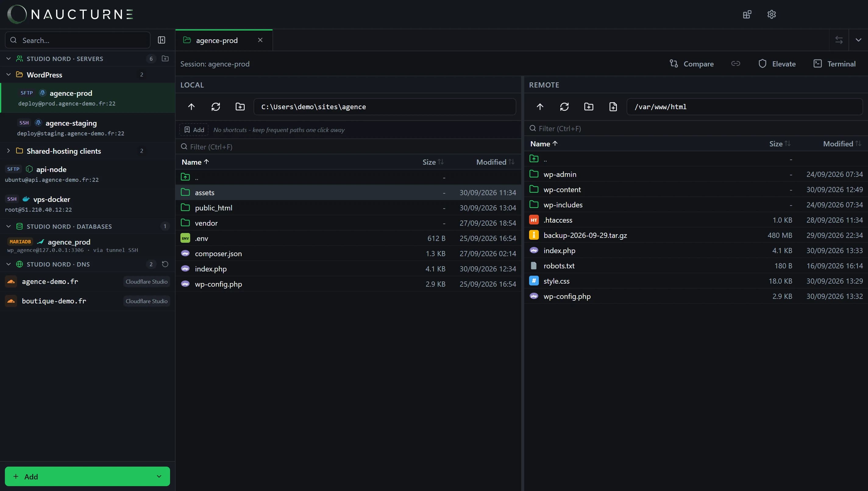
Task: Open local parent directory row
Action: [348, 177]
